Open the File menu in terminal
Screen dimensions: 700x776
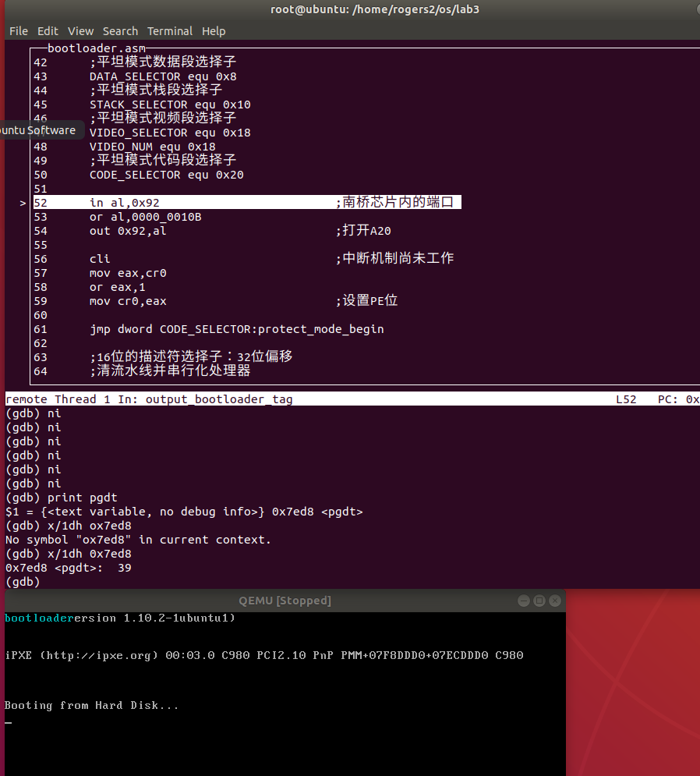[x=19, y=31]
